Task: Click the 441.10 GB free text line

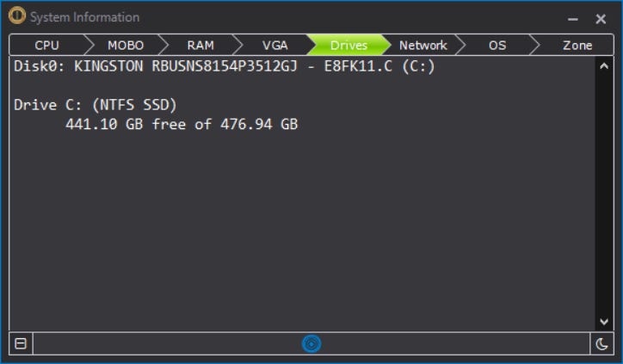Action: [x=182, y=125]
